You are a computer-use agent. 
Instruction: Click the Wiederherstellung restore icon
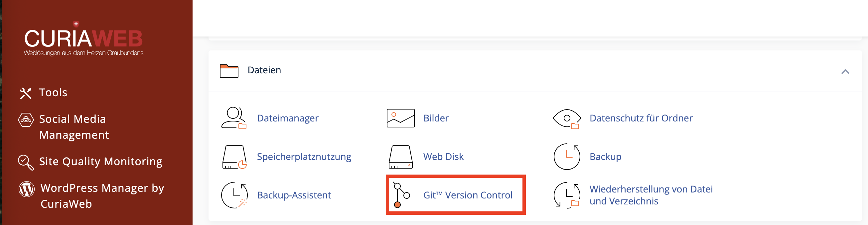[x=567, y=195]
